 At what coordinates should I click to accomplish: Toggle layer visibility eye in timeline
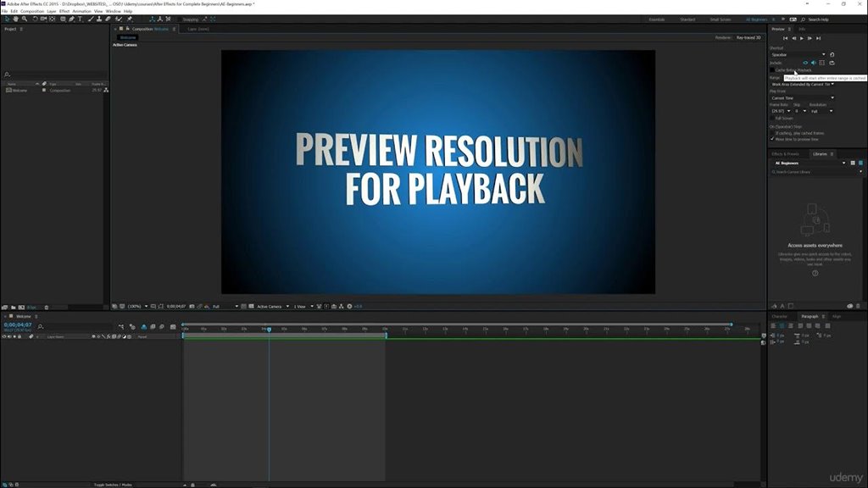pyautogui.click(x=4, y=336)
